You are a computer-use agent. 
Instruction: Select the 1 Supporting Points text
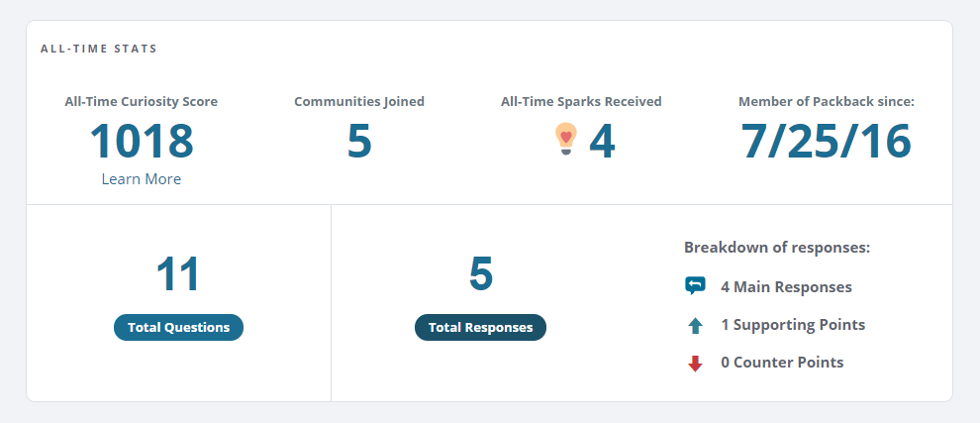pyautogui.click(x=793, y=325)
